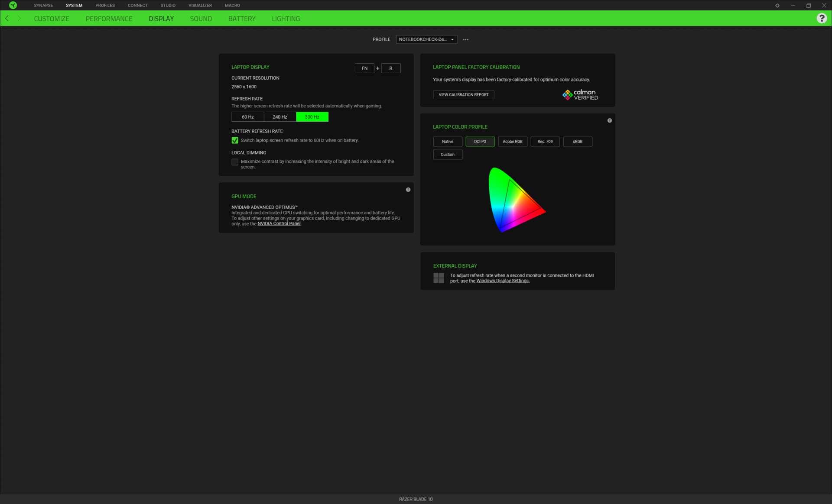Open profile options three-dots icon
Image resolution: width=832 pixels, height=504 pixels.
[466, 39]
